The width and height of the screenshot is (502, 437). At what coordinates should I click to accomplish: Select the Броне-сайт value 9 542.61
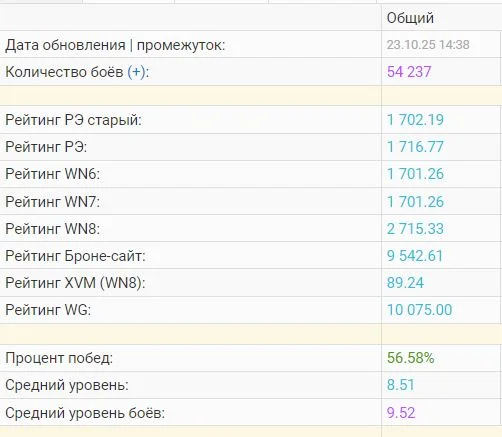(415, 256)
